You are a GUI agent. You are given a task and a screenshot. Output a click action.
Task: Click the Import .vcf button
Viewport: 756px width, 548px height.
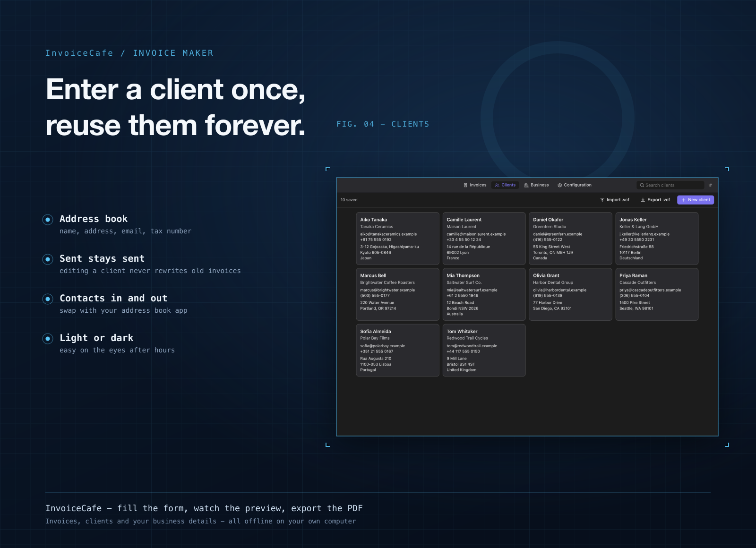[x=615, y=200]
